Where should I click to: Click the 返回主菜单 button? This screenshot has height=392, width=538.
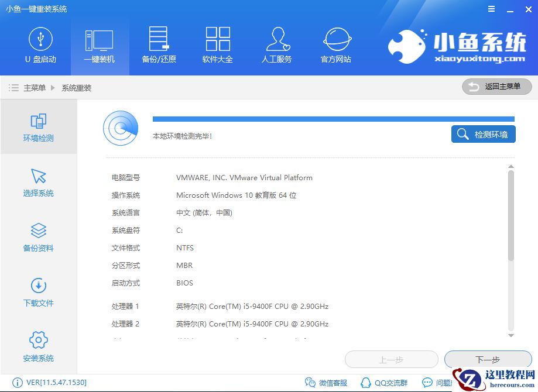coord(496,87)
